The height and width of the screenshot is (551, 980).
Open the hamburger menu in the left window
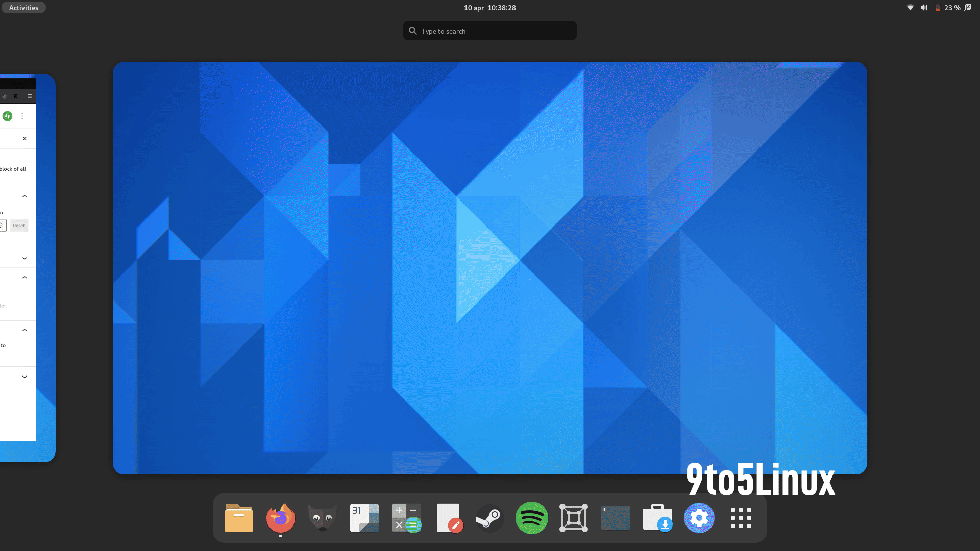30,96
